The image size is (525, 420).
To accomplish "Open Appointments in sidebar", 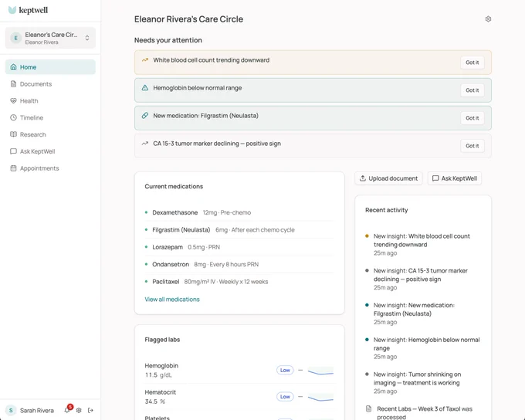I will pyautogui.click(x=50, y=168).
